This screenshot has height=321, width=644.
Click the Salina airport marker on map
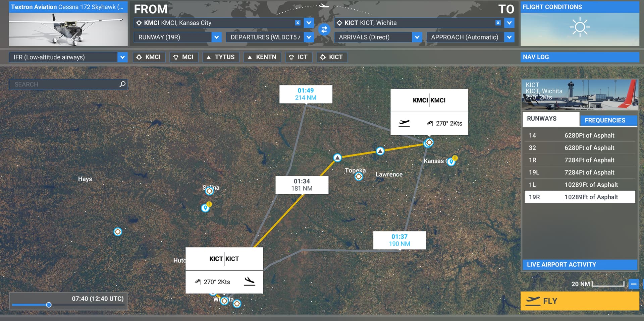(x=209, y=191)
